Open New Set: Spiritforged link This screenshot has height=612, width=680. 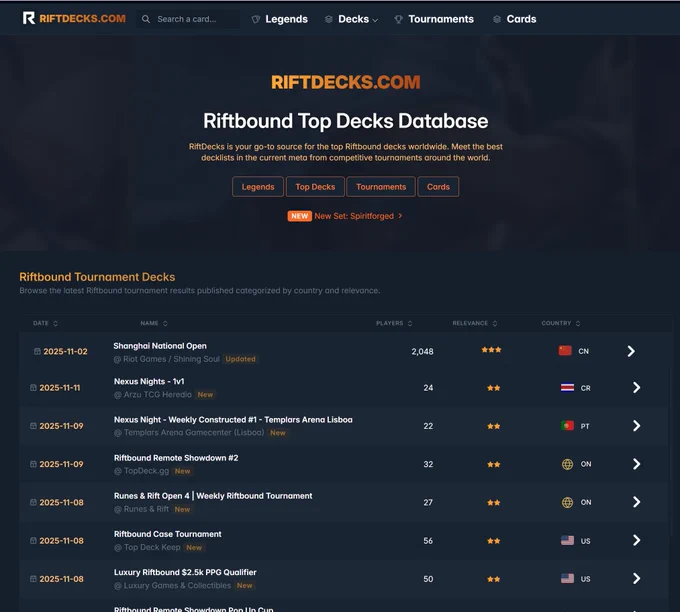(358, 216)
